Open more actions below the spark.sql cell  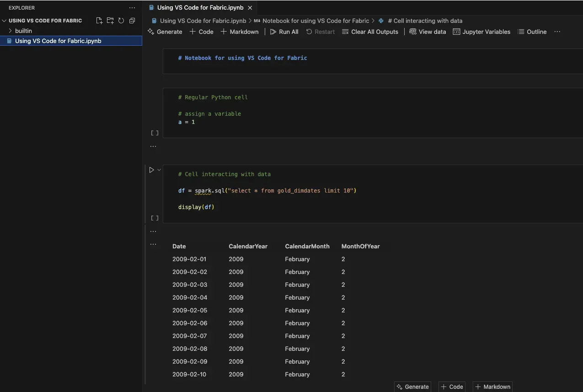(x=153, y=231)
